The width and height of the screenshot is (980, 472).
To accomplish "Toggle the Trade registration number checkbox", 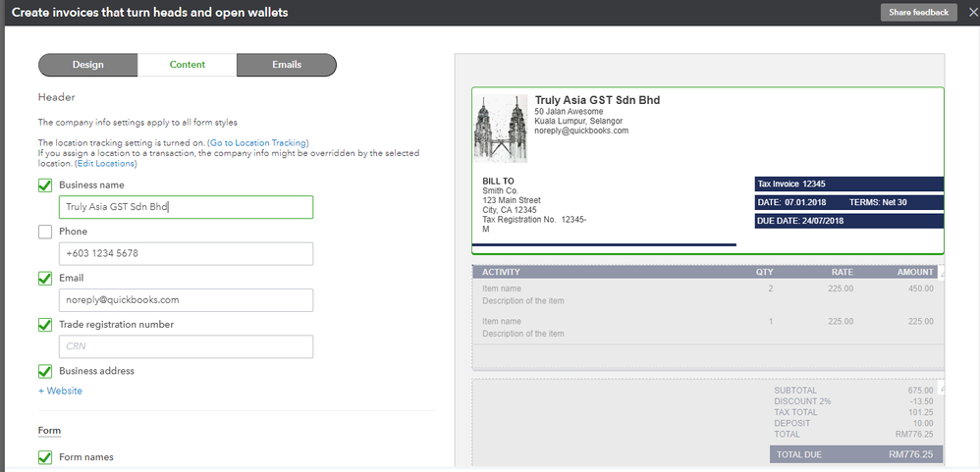I will pos(45,325).
